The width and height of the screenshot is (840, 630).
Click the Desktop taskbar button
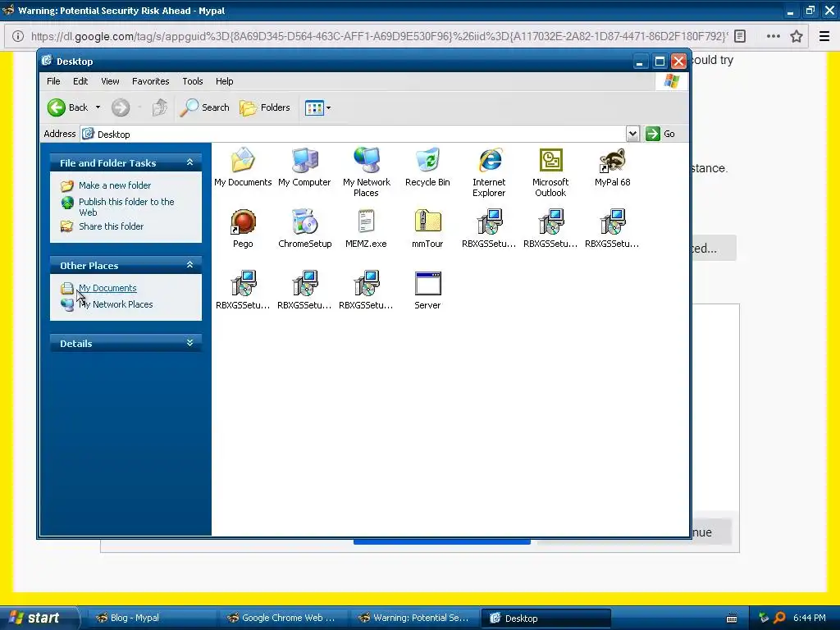point(546,619)
